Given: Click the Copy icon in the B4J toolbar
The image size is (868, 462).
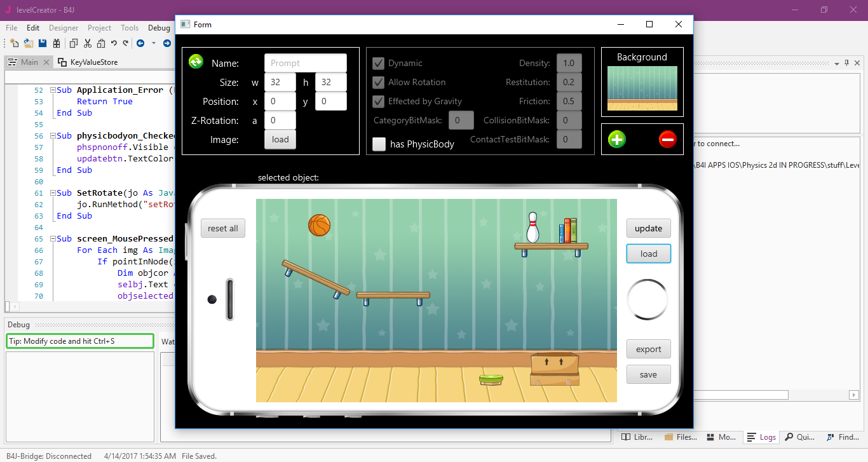Looking at the screenshot, I should tap(73, 43).
